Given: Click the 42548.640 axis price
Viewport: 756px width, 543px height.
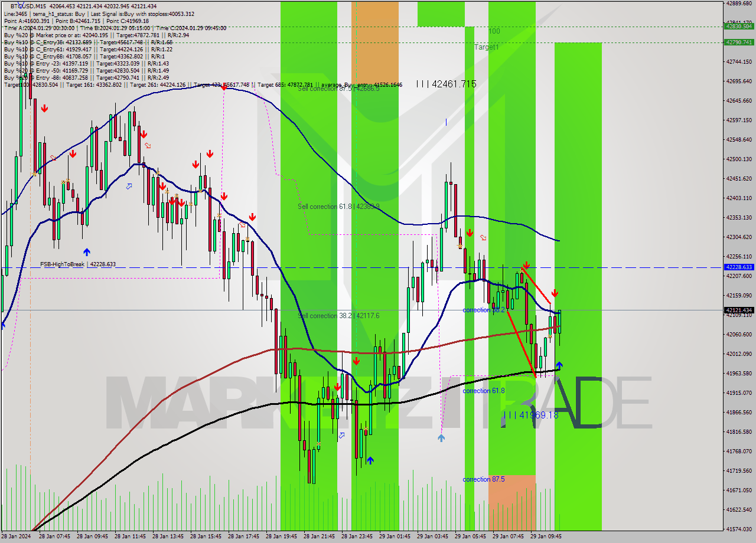Looking at the screenshot, I should point(739,139).
